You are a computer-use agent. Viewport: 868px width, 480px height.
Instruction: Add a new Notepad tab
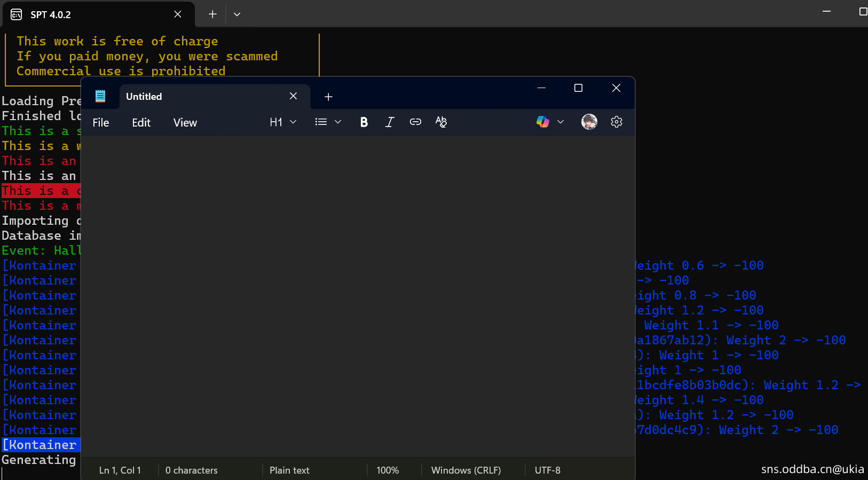[328, 97]
